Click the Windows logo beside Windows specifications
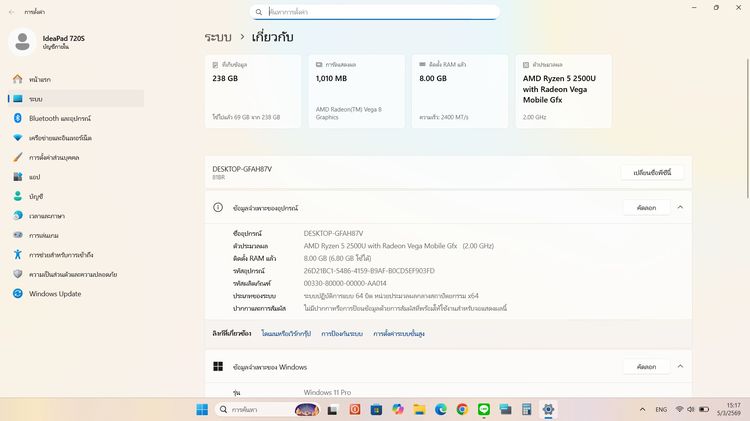Screen dimensions: 750x421 pos(218,366)
